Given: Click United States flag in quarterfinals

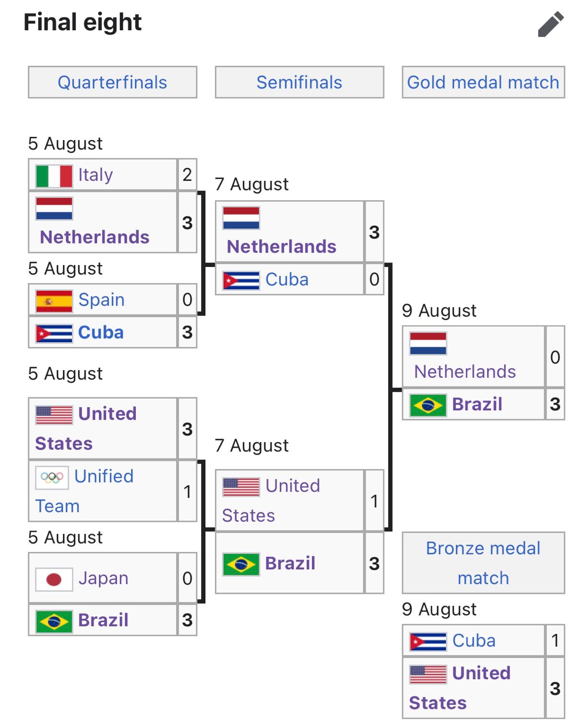Looking at the screenshot, I should (x=54, y=415).
